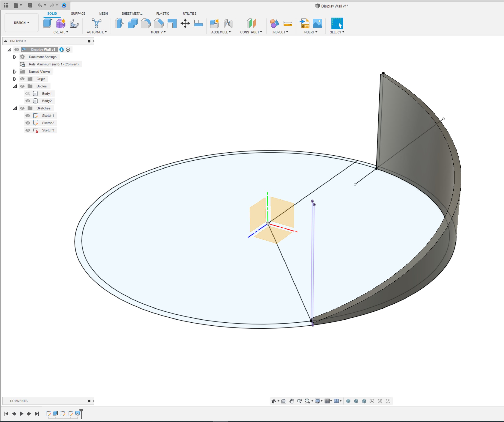Click the Insert SVG tool

304,23
